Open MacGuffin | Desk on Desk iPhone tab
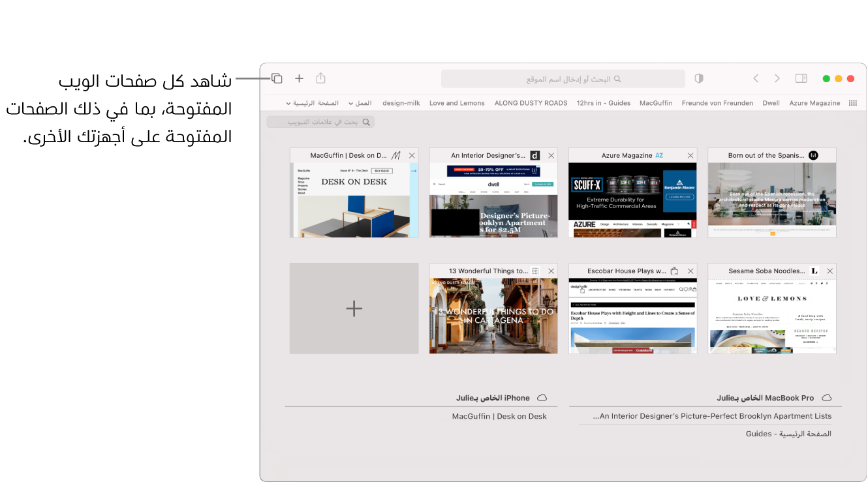This screenshot has height=482, width=868. click(x=499, y=416)
